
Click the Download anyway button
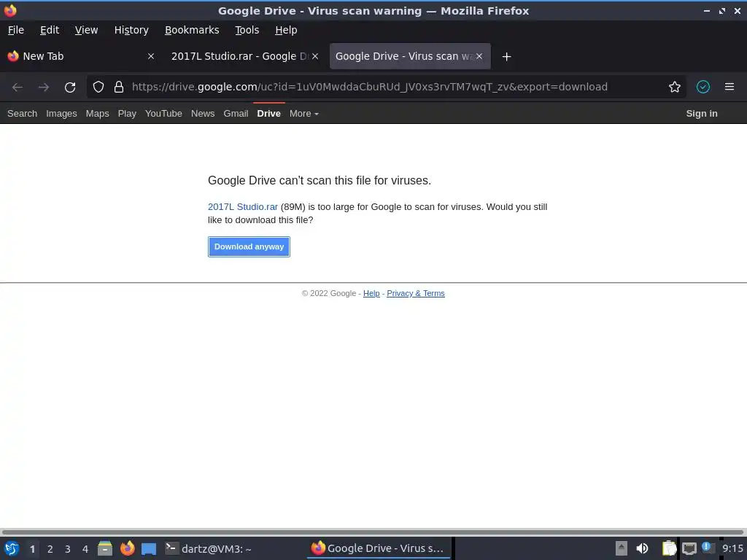click(x=249, y=246)
